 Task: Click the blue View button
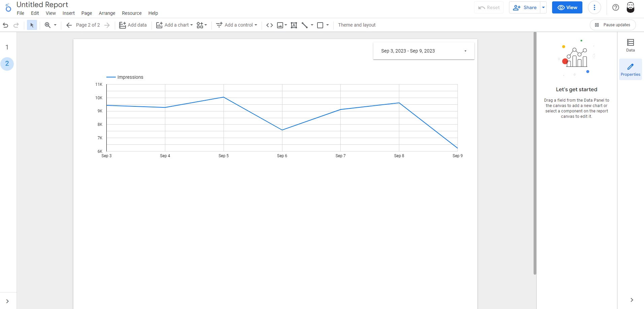(x=567, y=7)
